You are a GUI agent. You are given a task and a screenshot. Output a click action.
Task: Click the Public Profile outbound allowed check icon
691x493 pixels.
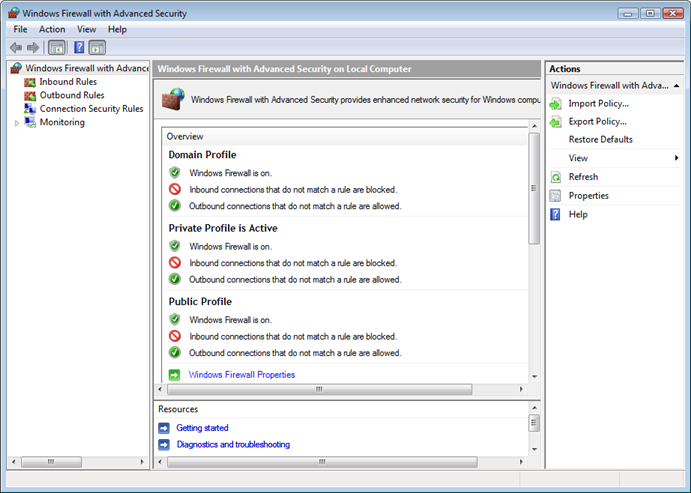(175, 352)
